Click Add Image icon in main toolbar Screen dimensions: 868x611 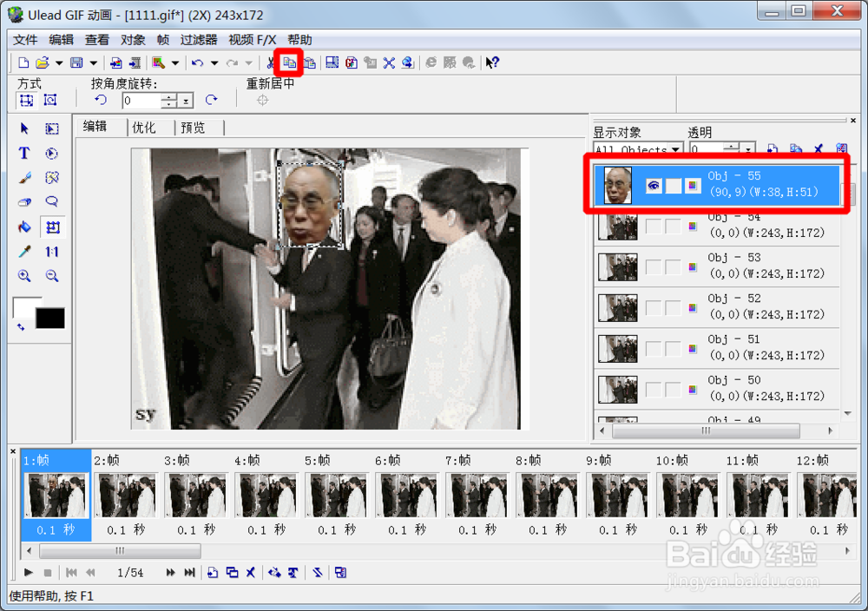pos(115,62)
